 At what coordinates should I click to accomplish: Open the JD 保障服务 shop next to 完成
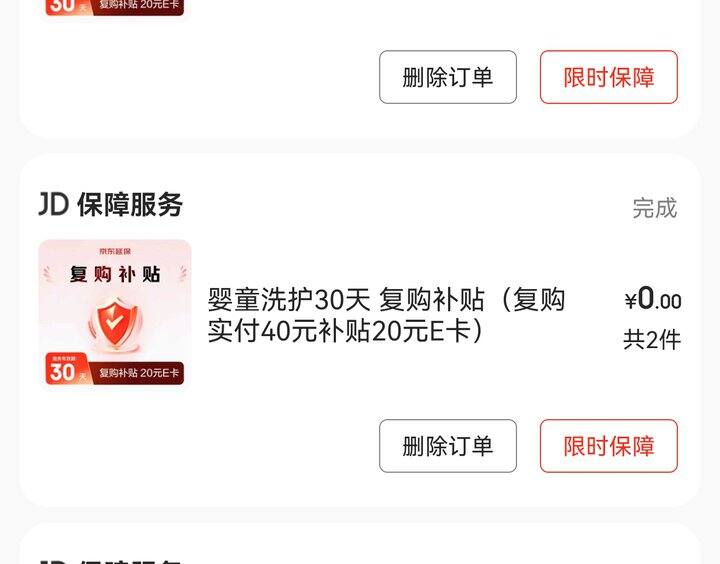pos(111,204)
